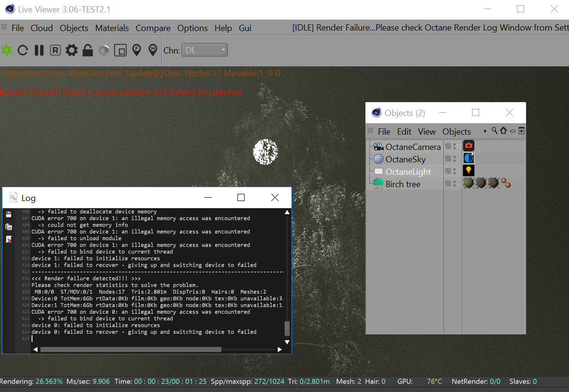Click the Log horizontal scrollbar thumb
569x392 pixels.
click(130, 350)
